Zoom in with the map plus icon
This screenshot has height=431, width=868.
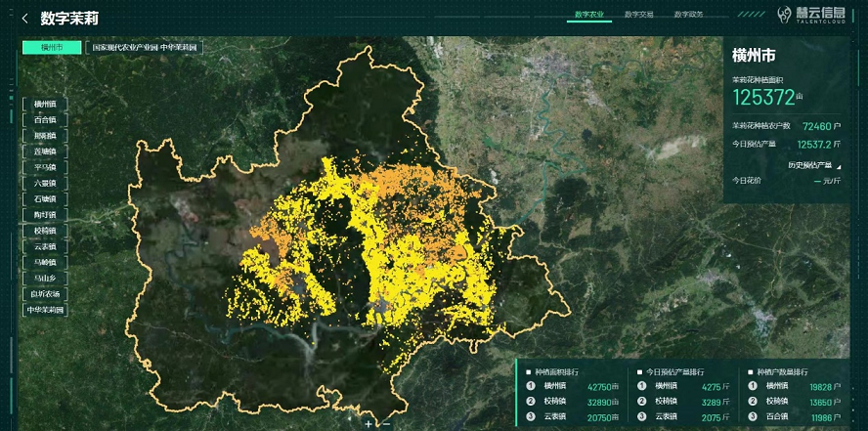click(368, 424)
